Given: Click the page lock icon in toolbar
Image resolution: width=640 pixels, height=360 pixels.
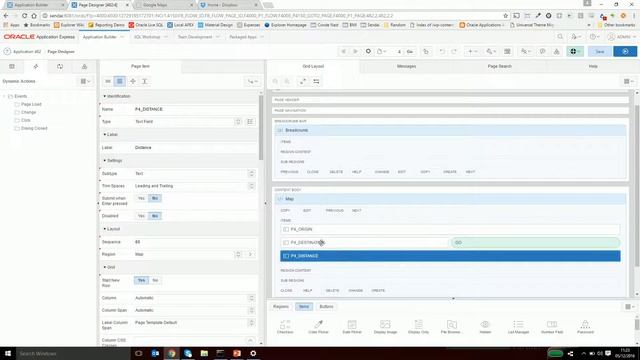Looking at the screenshot, I should 426,51.
